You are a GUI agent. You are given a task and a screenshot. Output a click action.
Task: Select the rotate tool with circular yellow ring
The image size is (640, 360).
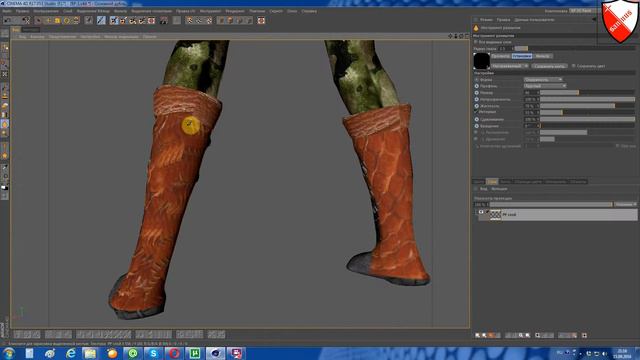point(67,20)
